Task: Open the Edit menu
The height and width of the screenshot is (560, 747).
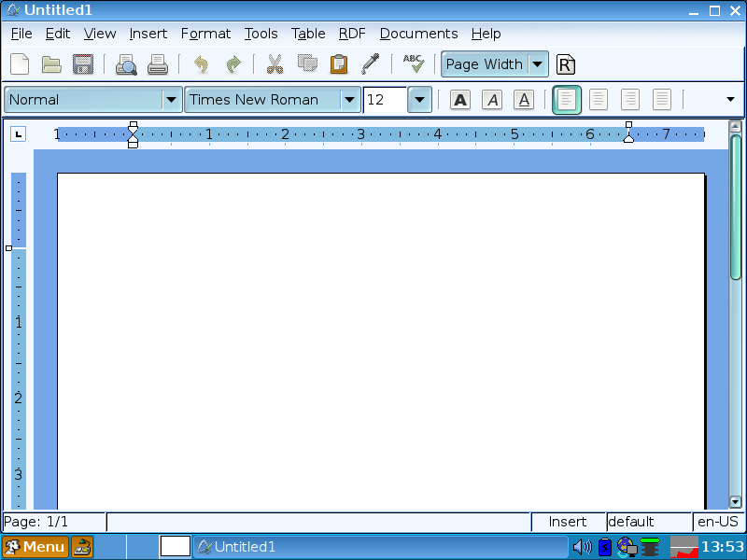Action: click(x=58, y=34)
